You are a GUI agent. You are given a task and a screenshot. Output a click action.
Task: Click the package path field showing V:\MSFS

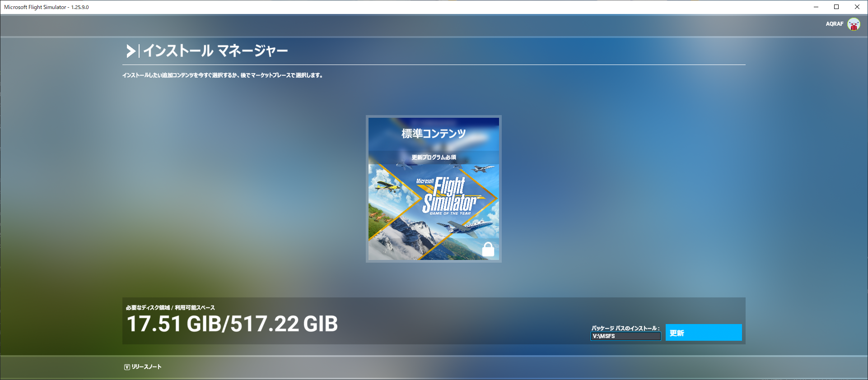click(625, 336)
